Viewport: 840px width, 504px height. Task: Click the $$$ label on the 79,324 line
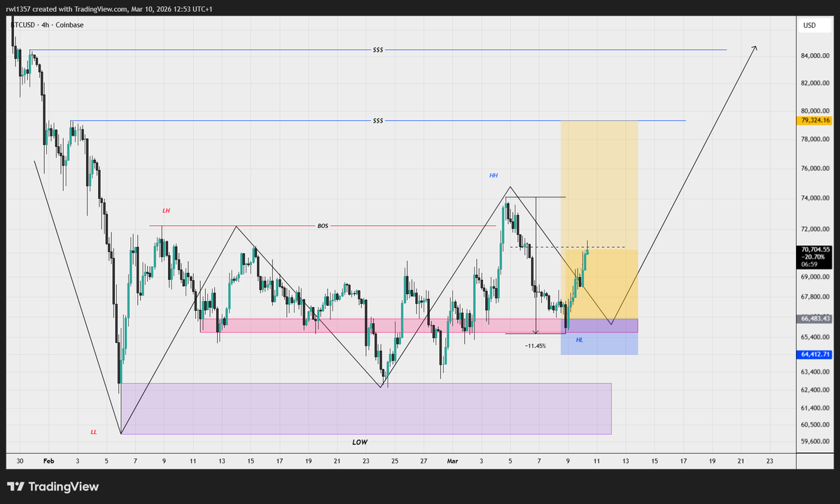(379, 120)
